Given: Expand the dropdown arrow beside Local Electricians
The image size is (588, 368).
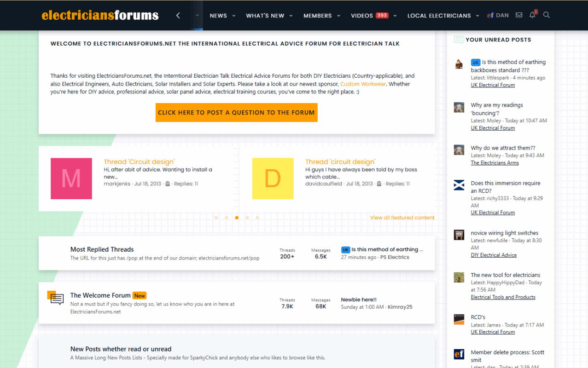Looking at the screenshot, I should [x=478, y=16].
